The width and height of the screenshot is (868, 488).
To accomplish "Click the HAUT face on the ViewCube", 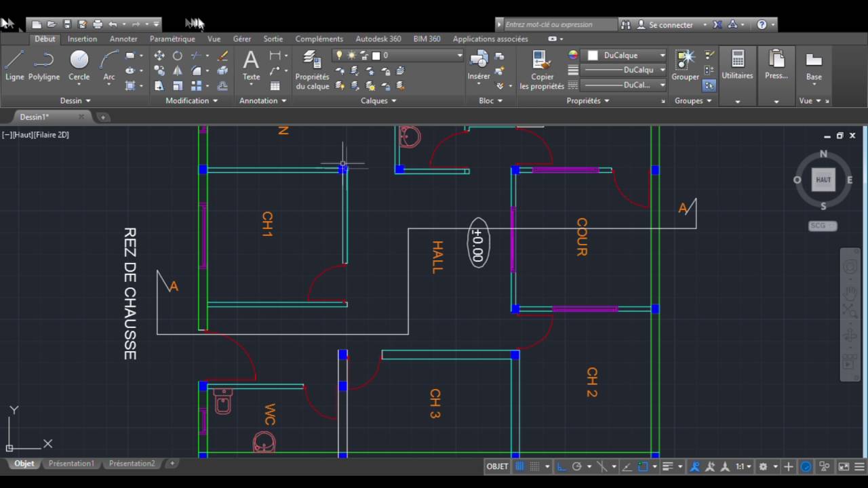I will pos(823,180).
